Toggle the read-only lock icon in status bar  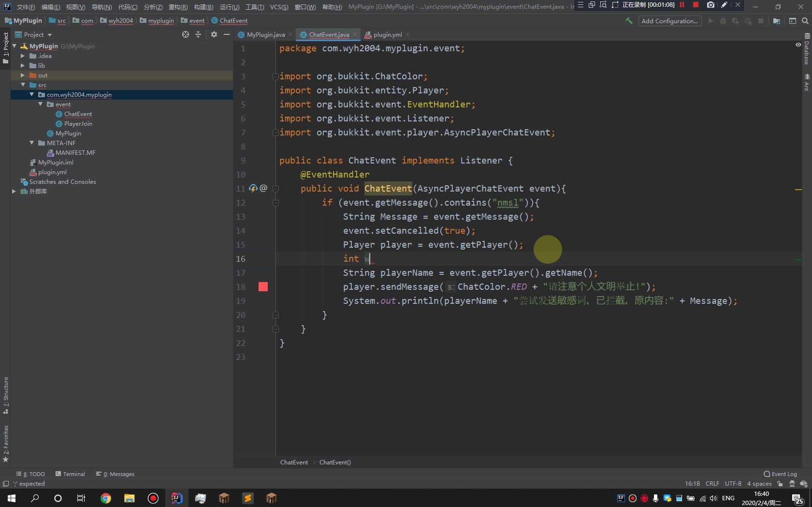pyautogui.click(x=780, y=483)
